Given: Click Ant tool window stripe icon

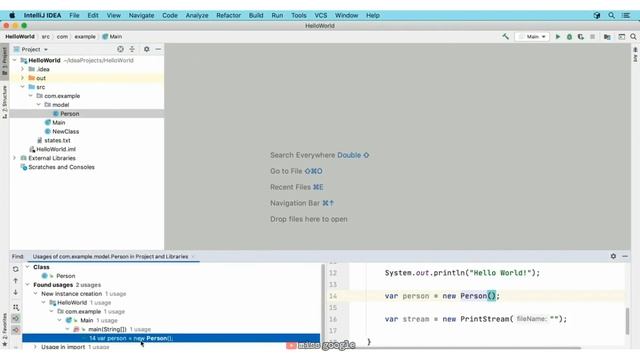Looking at the screenshot, I should [x=635, y=54].
